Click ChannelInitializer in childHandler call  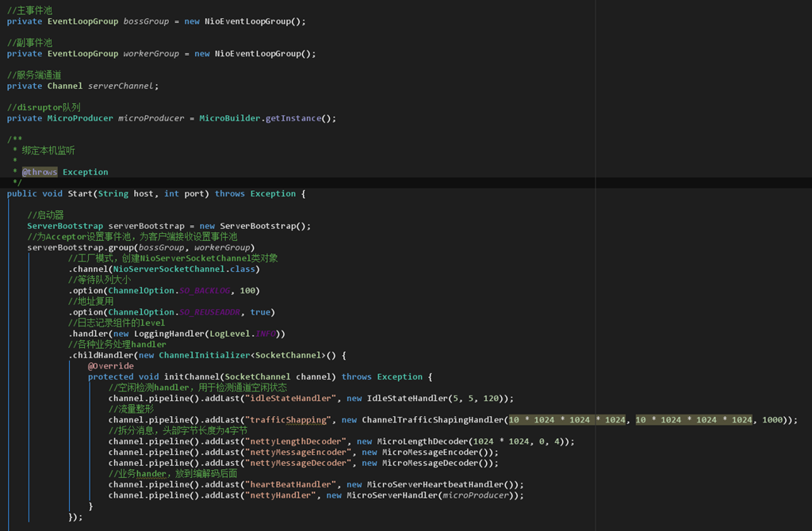point(205,356)
